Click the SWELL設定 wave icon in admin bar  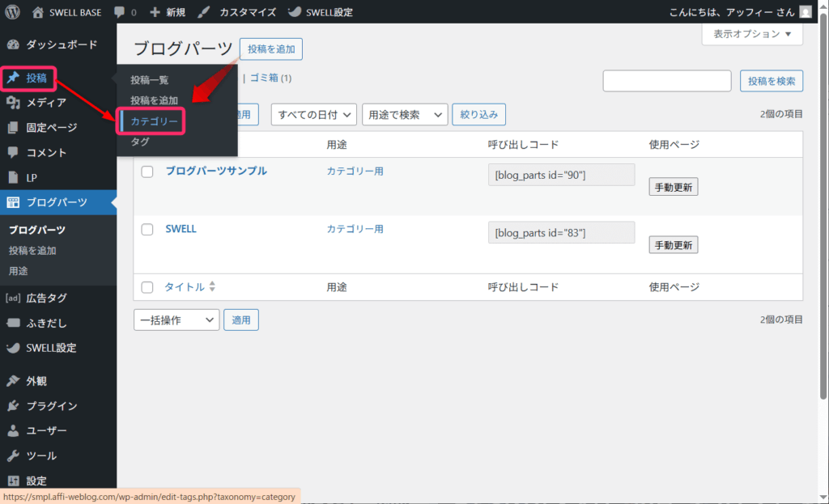pyautogui.click(x=295, y=11)
